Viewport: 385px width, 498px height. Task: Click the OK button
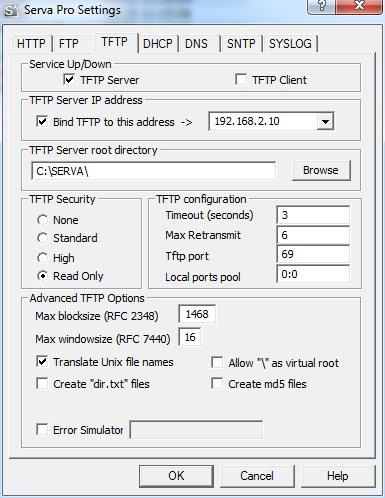(x=176, y=476)
